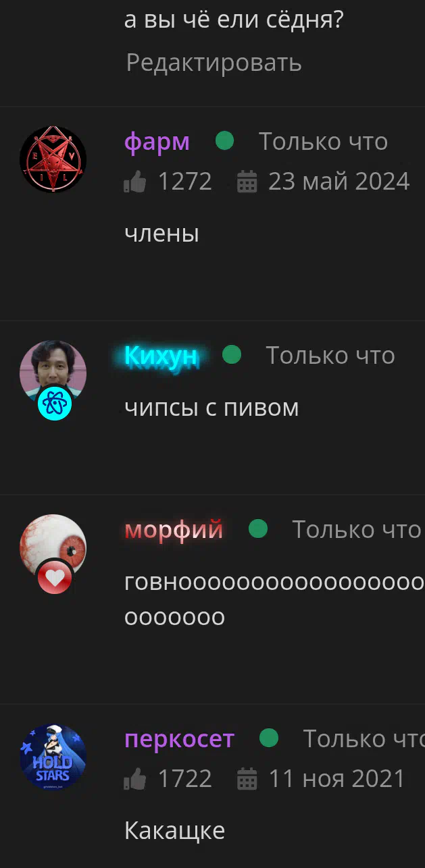
Task: Open перкосет's Hold Stars avatar
Action: [53, 757]
